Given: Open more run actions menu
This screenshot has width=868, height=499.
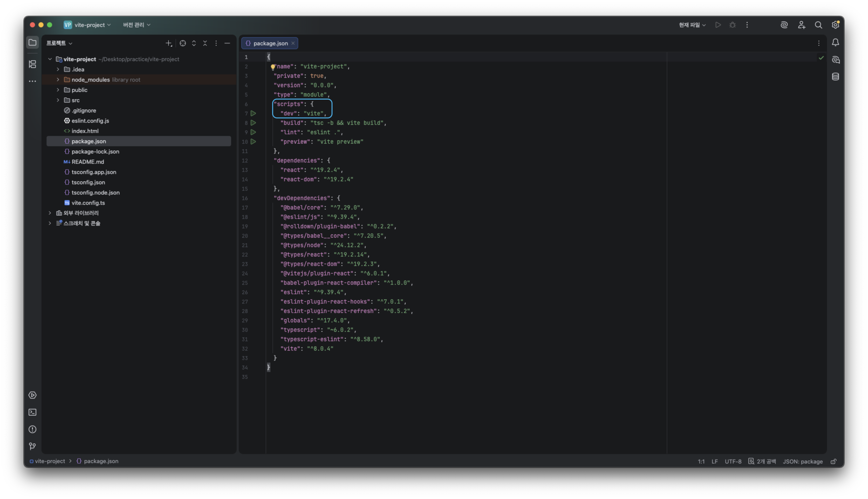Looking at the screenshot, I should coord(747,25).
